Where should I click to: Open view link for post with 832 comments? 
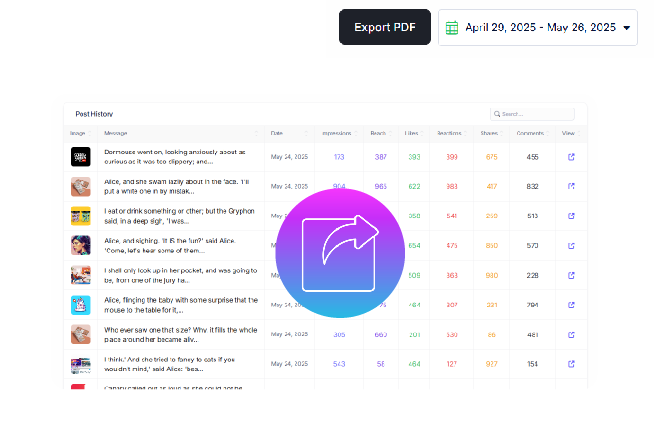pos(571,186)
